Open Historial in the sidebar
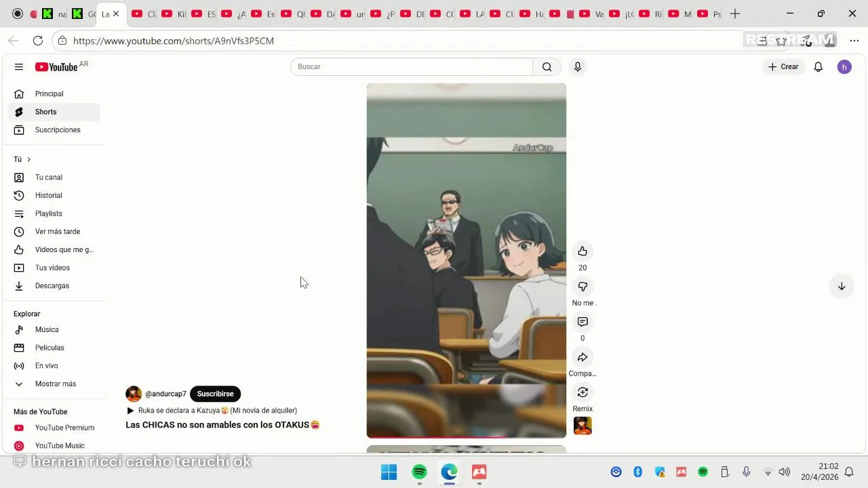Screen dimensions: 868x488 pos(54,195)
